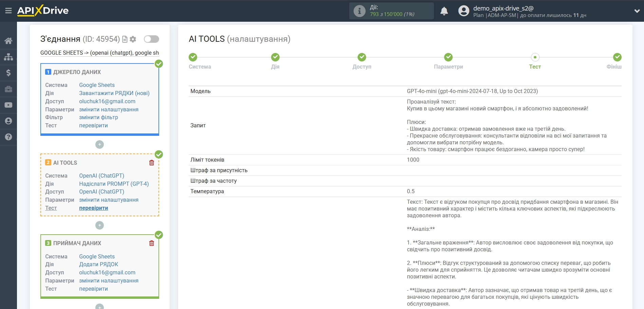Click the username demo_apix-drive_s2@
644x309 pixels.
click(503, 8)
